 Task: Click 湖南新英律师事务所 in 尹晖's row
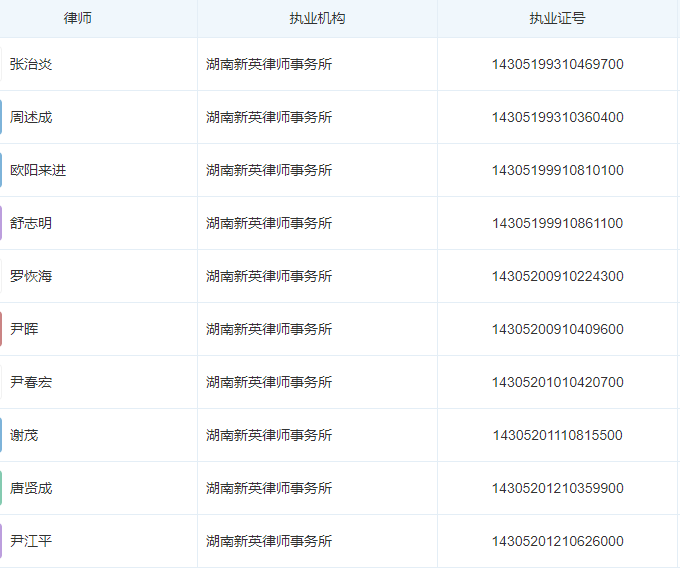[x=269, y=329]
